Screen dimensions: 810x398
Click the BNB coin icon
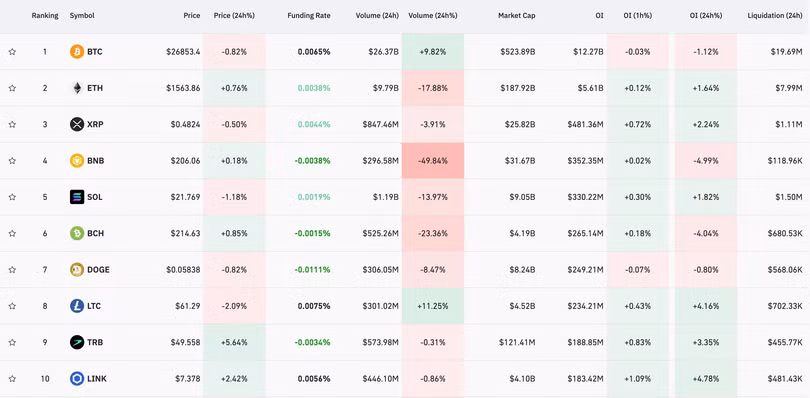point(76,161)
